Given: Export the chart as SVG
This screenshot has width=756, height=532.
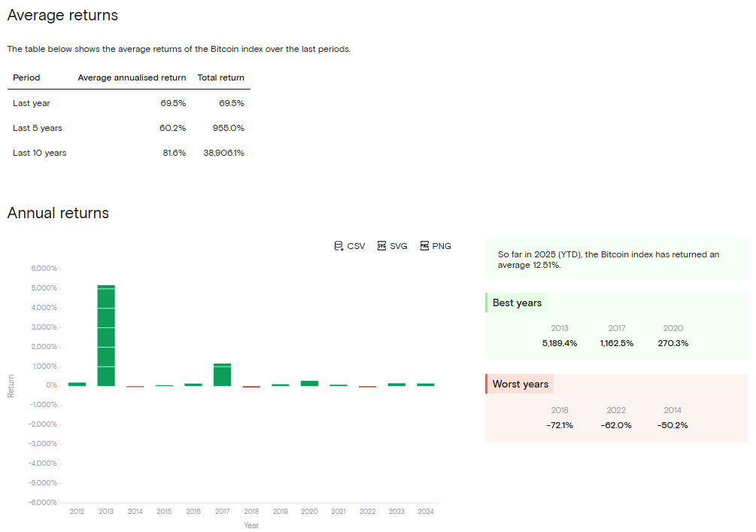Looking at the screenshot, I should (392, 246).
